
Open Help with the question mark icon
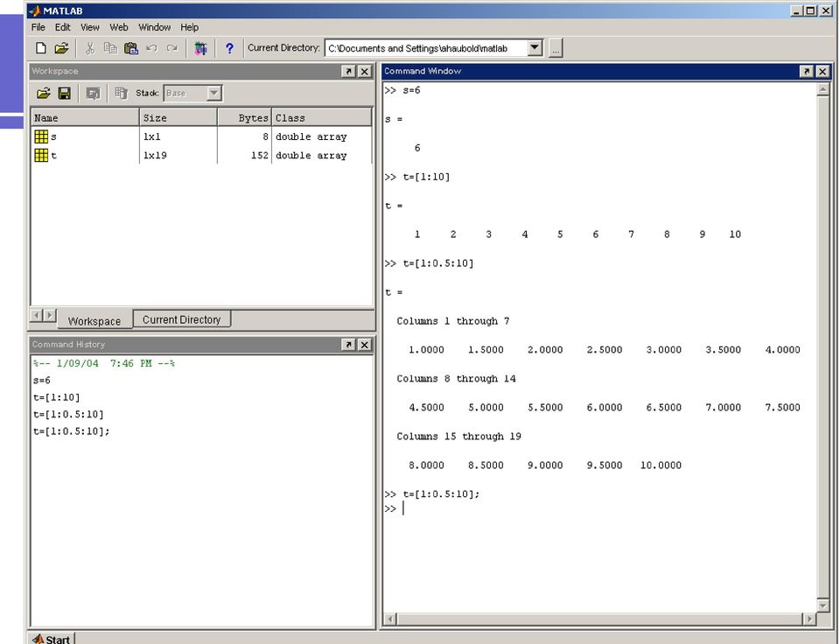tap(229, 48)
